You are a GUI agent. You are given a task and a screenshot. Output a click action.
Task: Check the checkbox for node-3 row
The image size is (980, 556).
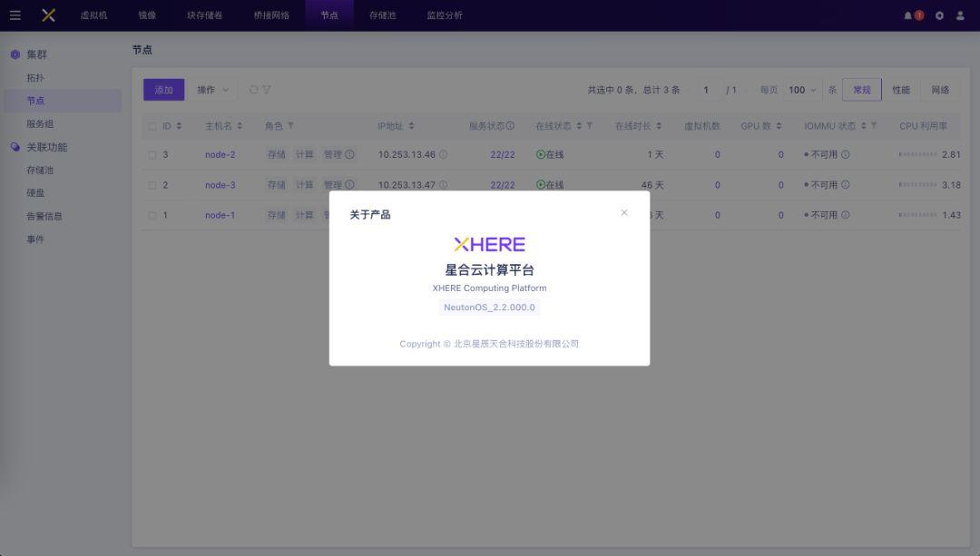[x=152, y=184]
